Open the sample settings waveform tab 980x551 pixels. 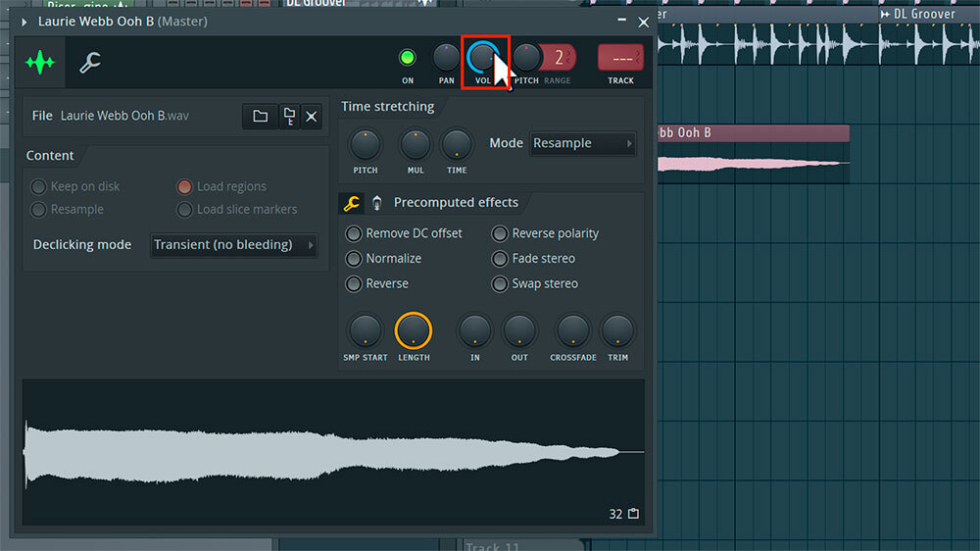point(40,62)
